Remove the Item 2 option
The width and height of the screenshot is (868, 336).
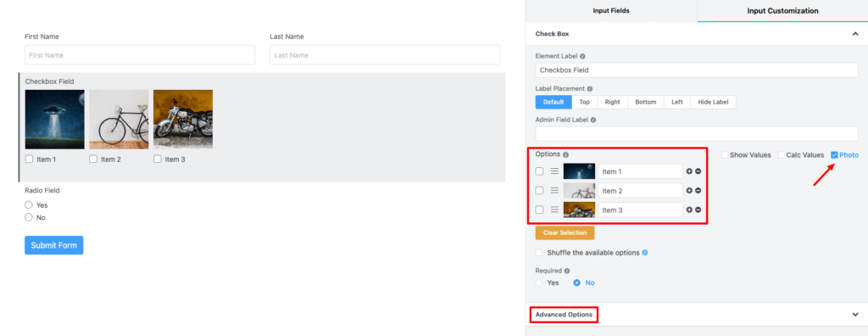pyautogui.click(x=698, y=190)
